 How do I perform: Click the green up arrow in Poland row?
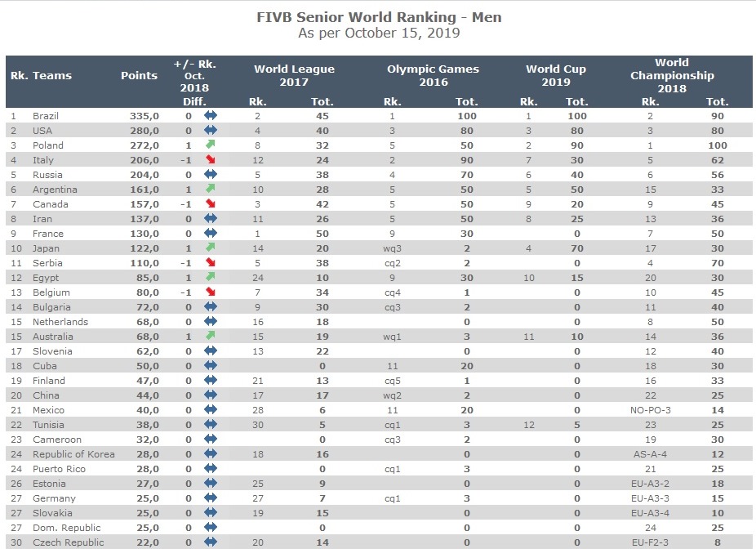click(210, 145)
